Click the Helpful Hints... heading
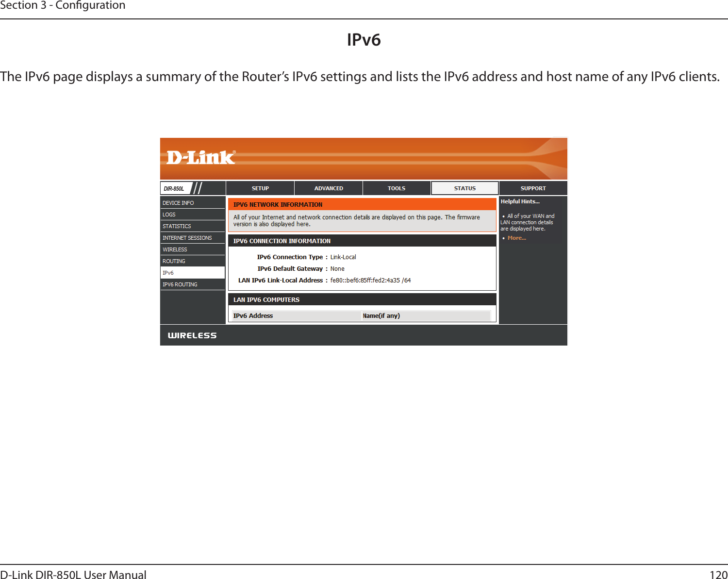Image resolution: width=728 pixels, height=579 pixels. click(520, 201)
